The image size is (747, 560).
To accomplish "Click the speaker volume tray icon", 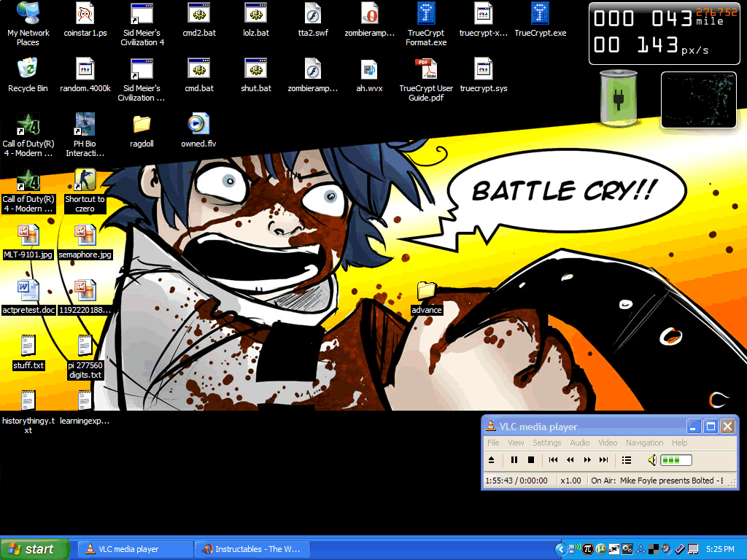I will tap(667, 549).
